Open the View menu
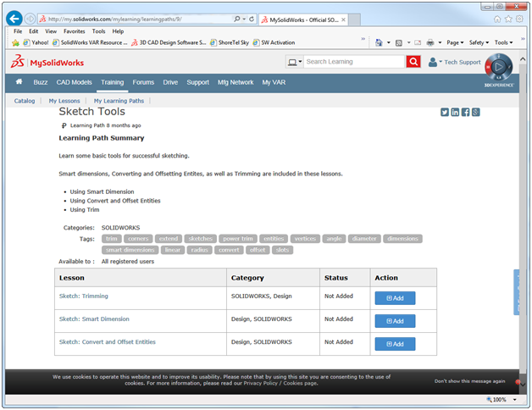Viewport: 532px width, 410px height. (x=51, y=31)
